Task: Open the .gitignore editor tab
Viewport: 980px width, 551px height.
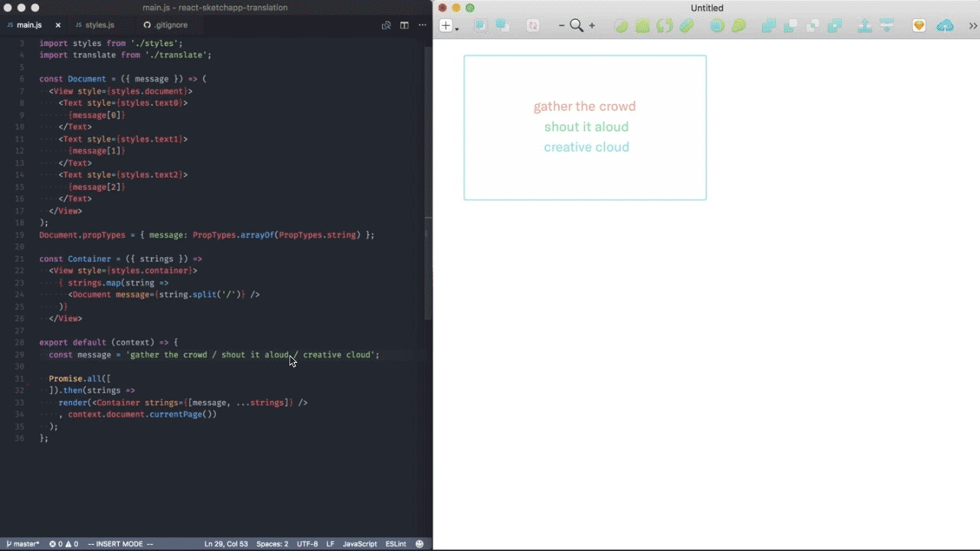Action: click(171, 25)
